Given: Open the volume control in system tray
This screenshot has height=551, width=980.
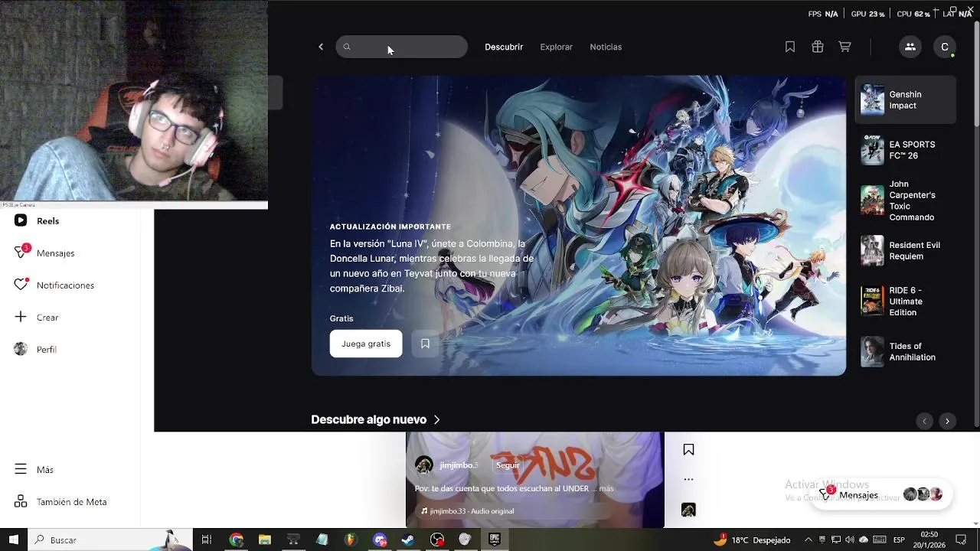Looking at the screenshot, I should pos(849,540).
